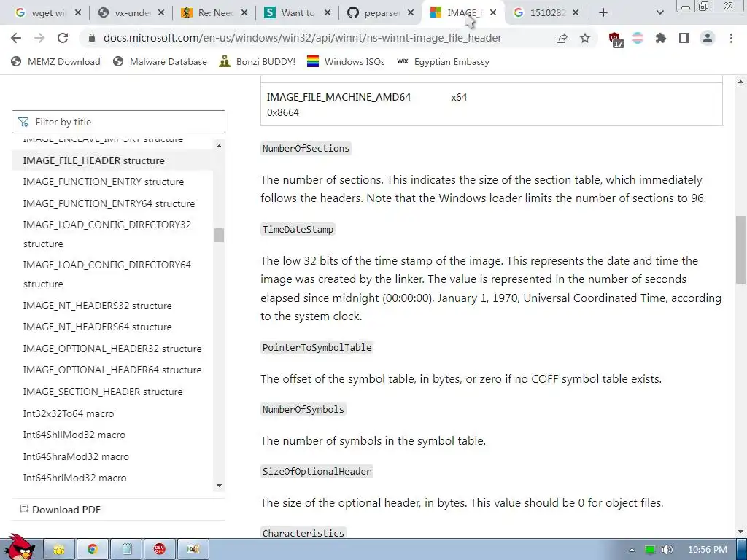Viewport: 747px width, 560px height.
Task: Close the 'wget wi' tab
Action: [x=78, y=13]
